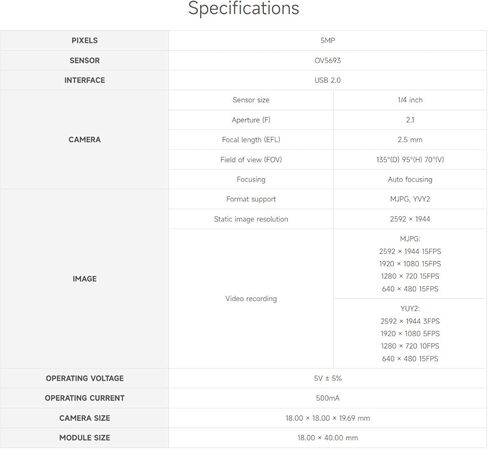This screenshot has height=449, width=488.
Task: Select the MODULE SIZE row label
Action: coord(85,438)
